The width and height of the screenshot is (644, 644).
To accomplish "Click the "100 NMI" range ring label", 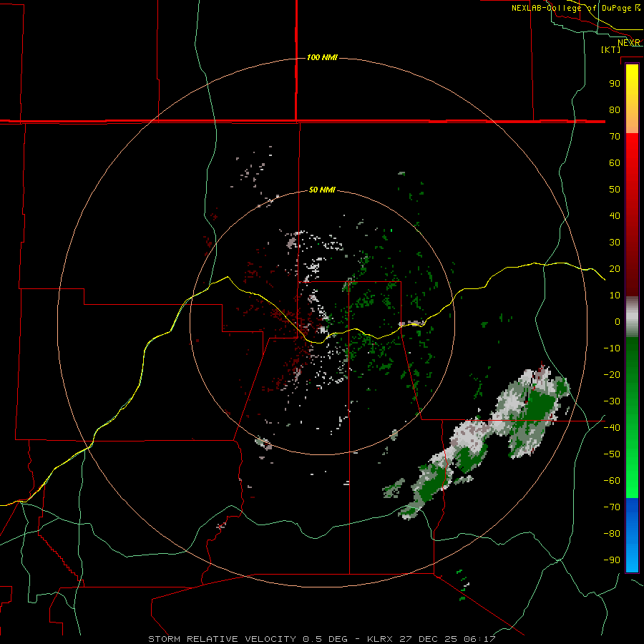I will [x=322, y=57].
